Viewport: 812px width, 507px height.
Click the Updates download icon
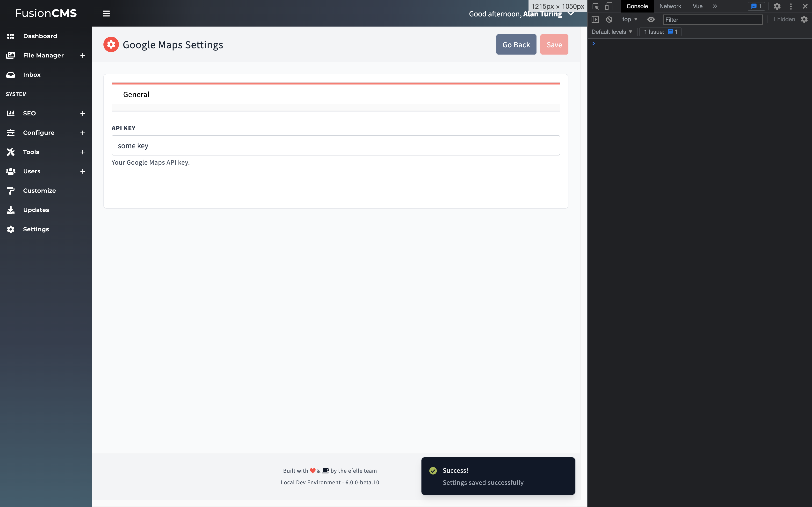[10, 210]
